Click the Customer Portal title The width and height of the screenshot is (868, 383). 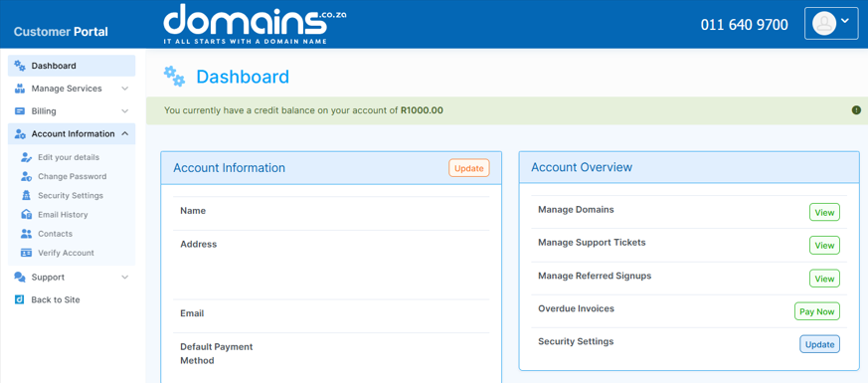pos(61,32)
